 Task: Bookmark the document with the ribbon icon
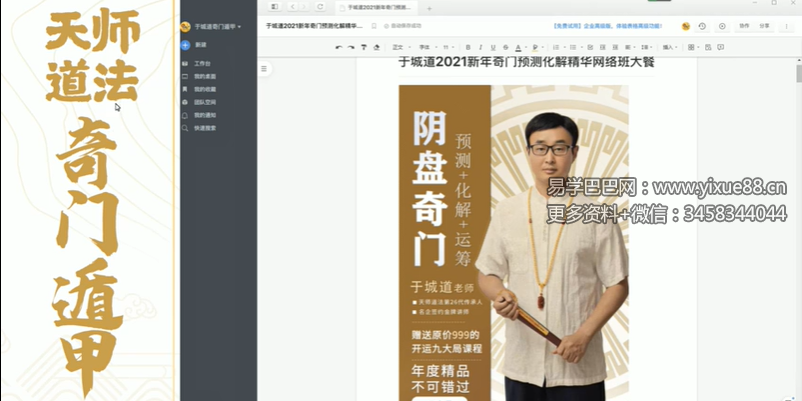(x=374, y=26)
